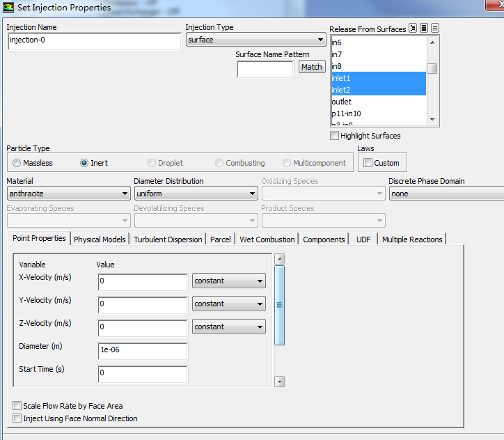Select in6 in the surfaces list
The width and height of the screenshot is (504, 440).
coord(379,42)
